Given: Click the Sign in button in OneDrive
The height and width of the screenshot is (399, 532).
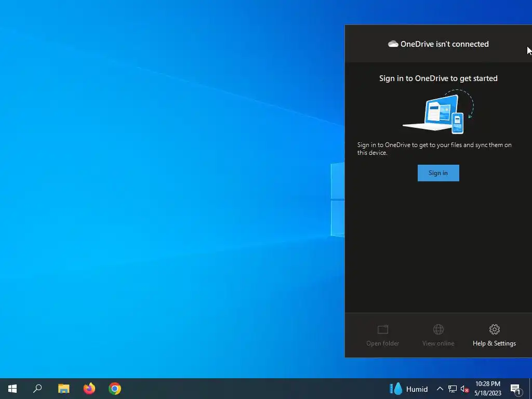Looking at the screenshot, I should [438, 173].
